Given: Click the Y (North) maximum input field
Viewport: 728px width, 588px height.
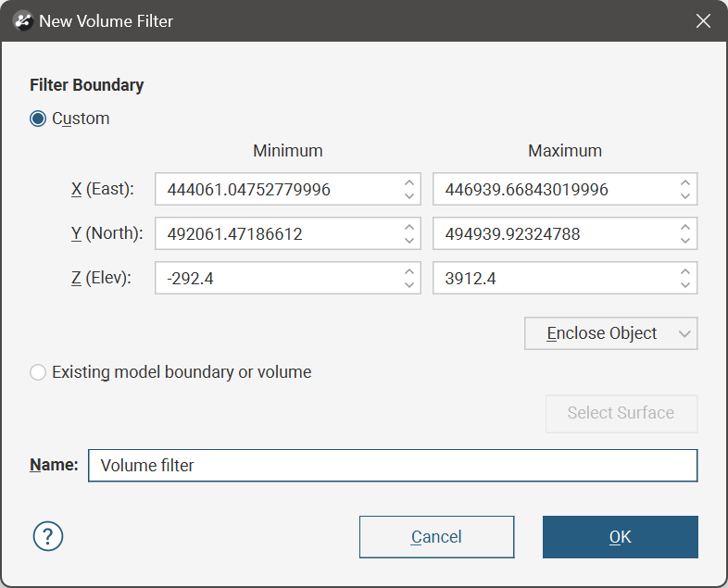Looking at the screenshot, I should pos(553,234).
